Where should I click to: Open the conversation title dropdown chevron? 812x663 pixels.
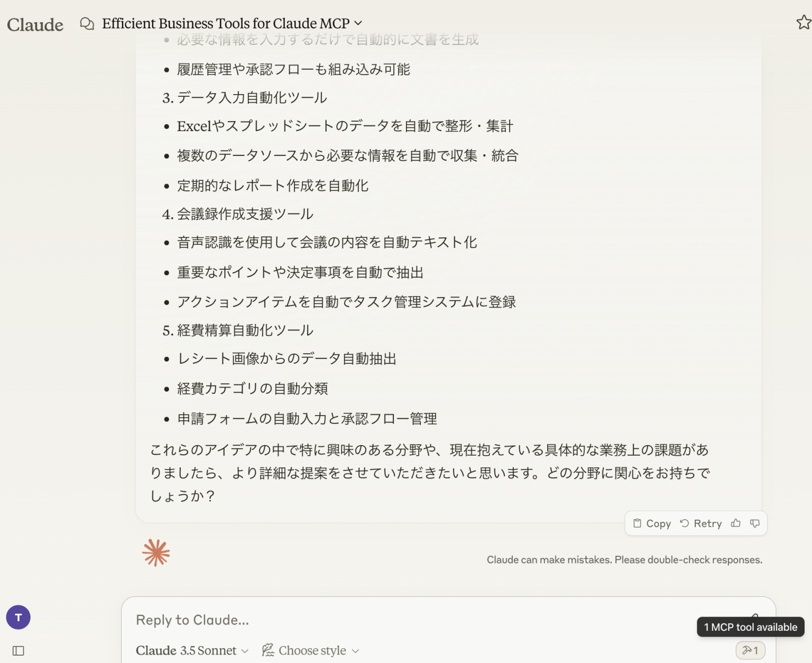[358, 24]
